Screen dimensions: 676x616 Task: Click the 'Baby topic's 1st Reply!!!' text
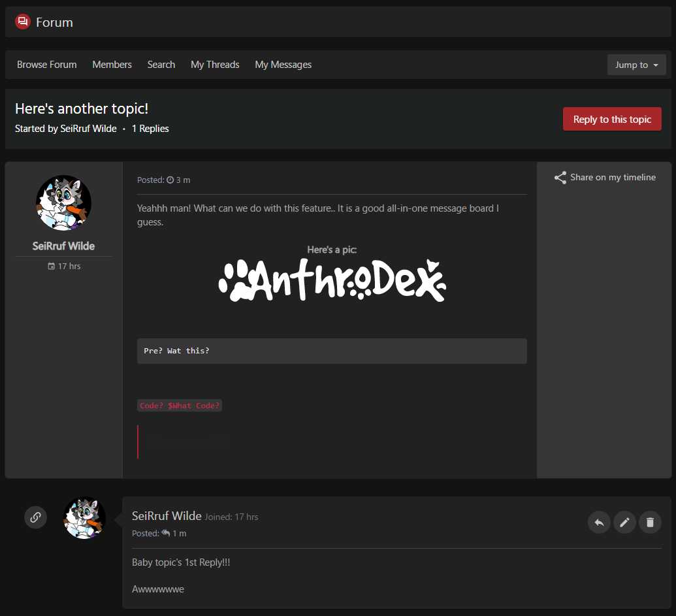pos(181,562)
